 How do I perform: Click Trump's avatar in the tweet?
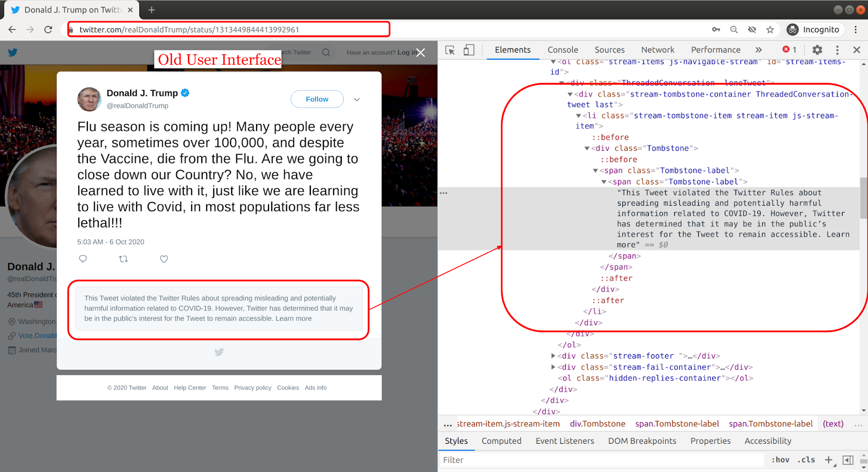[x=89, y=99]
